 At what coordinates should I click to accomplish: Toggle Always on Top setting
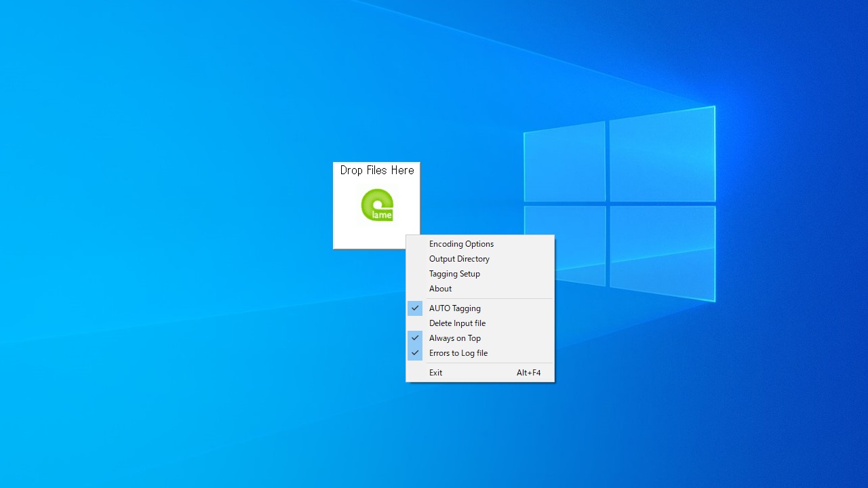480,338
